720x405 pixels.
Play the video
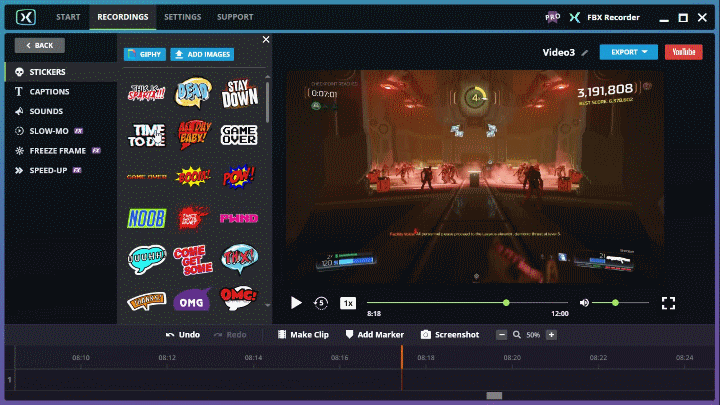296,303
